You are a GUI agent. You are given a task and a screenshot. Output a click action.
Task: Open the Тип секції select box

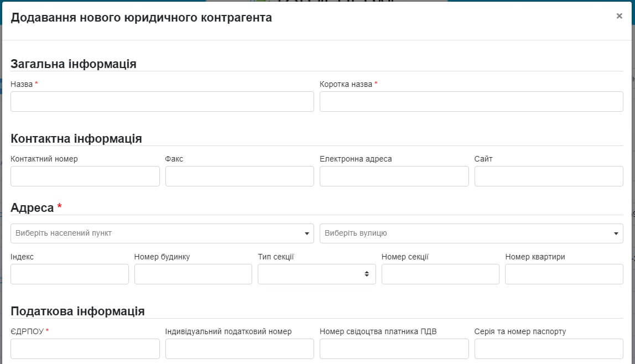click(316, 274)
